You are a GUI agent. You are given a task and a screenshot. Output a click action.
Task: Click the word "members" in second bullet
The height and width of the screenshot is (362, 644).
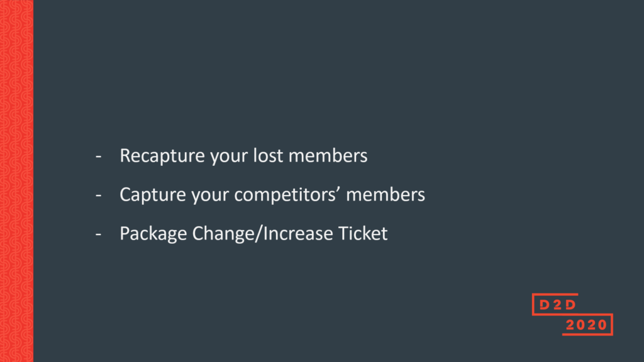click(x=386, y=195)
